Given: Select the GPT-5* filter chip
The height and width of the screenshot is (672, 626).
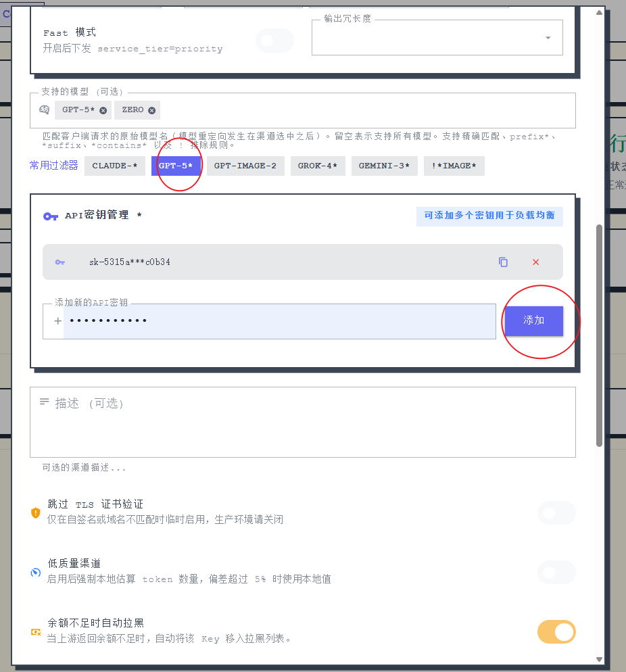Looking at the screenshot, I should (x=176, y=166).
